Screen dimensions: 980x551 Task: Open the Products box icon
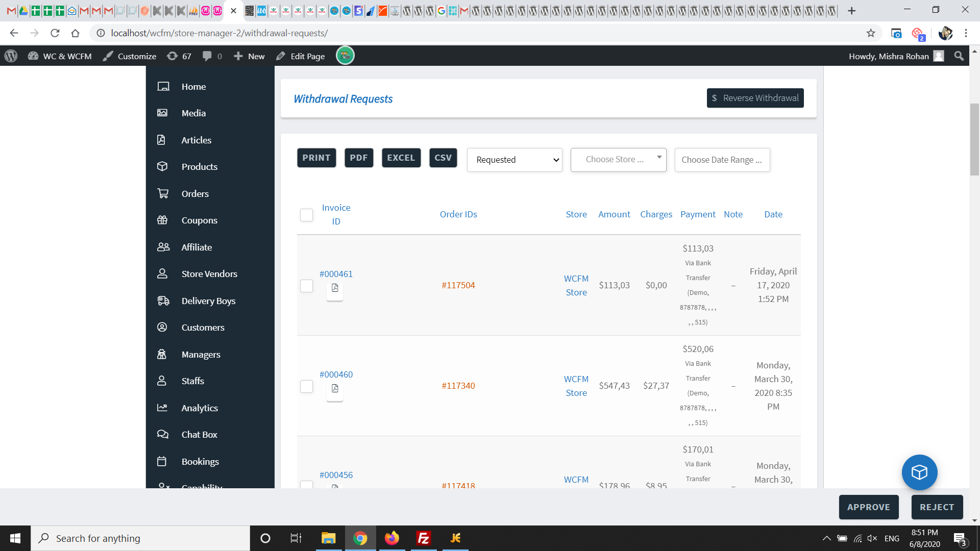[x=162, y=166]
